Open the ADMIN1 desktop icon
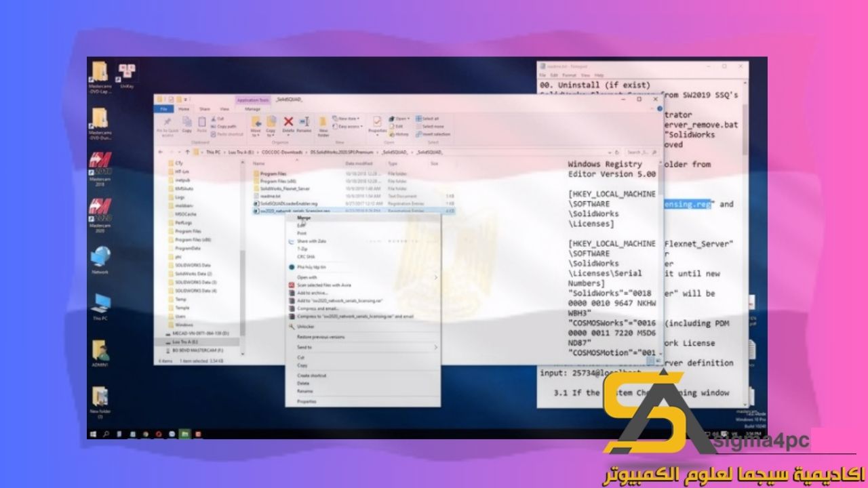The height and width of the screenshot is (488, 868). point(100,354)
